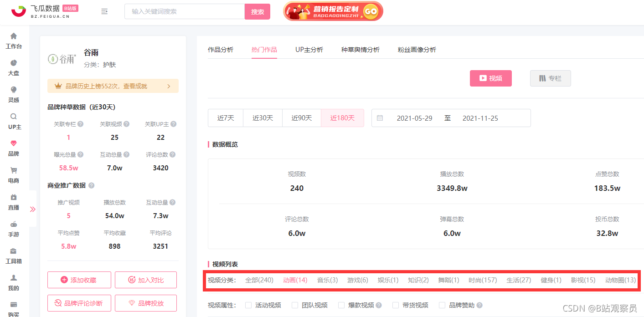Filter videos by 时尚(157) category
644x317 pixels.
coord(483,280)
